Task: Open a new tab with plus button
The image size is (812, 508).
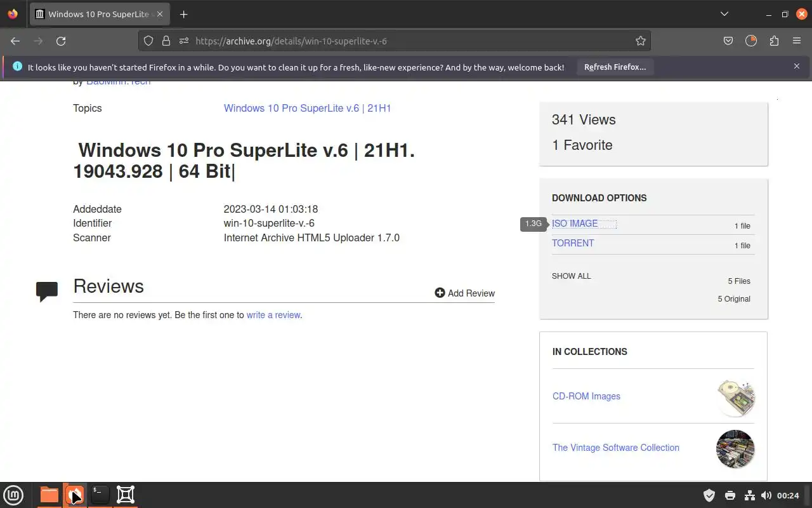Action: point(183,14)
